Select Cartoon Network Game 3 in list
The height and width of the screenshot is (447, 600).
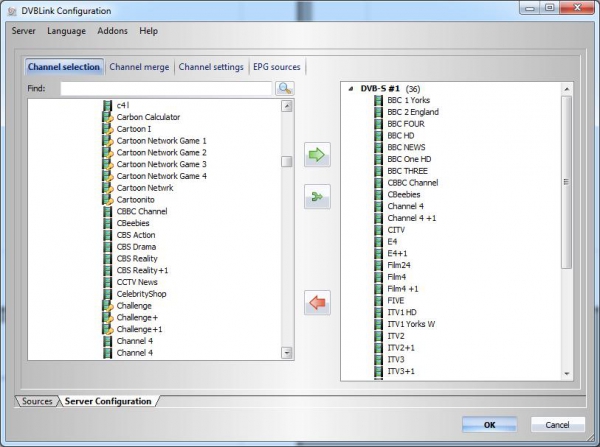coord(161,164)
